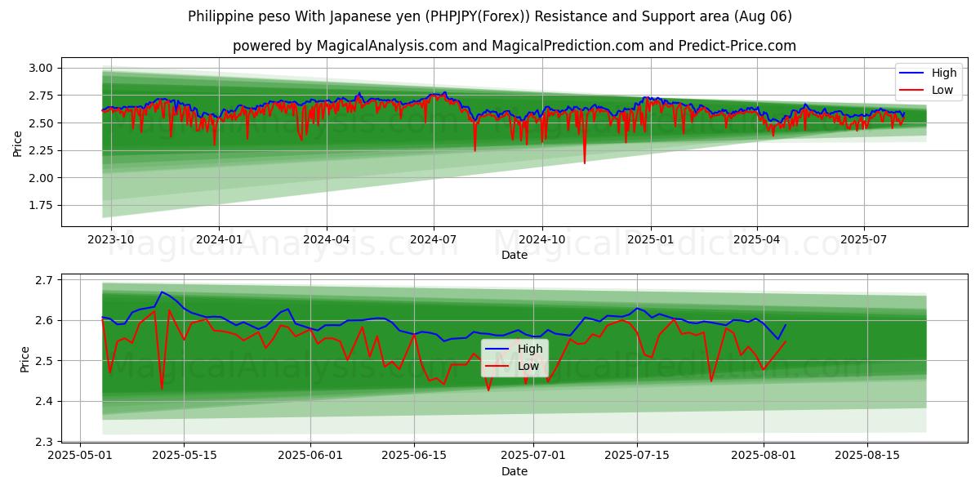
Task: Click the '2.4' price tick on bottom chart
Action: click(44, 401)
